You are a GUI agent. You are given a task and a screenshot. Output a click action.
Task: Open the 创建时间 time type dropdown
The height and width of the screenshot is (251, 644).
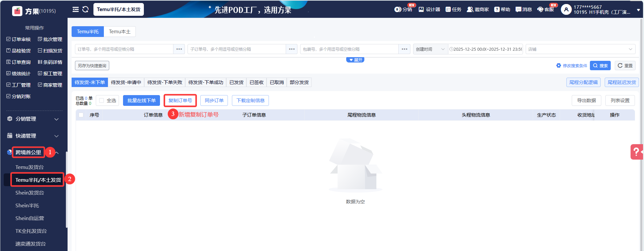(430, 49)
